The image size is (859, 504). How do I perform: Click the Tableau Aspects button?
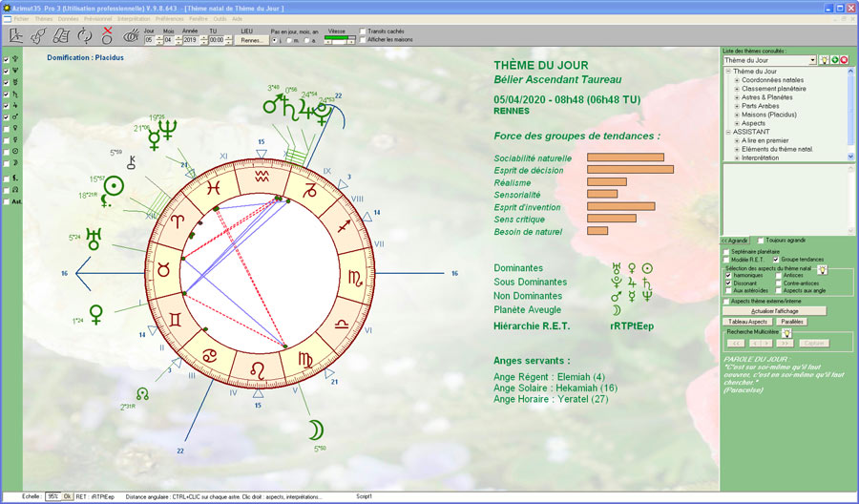point(746,322)
